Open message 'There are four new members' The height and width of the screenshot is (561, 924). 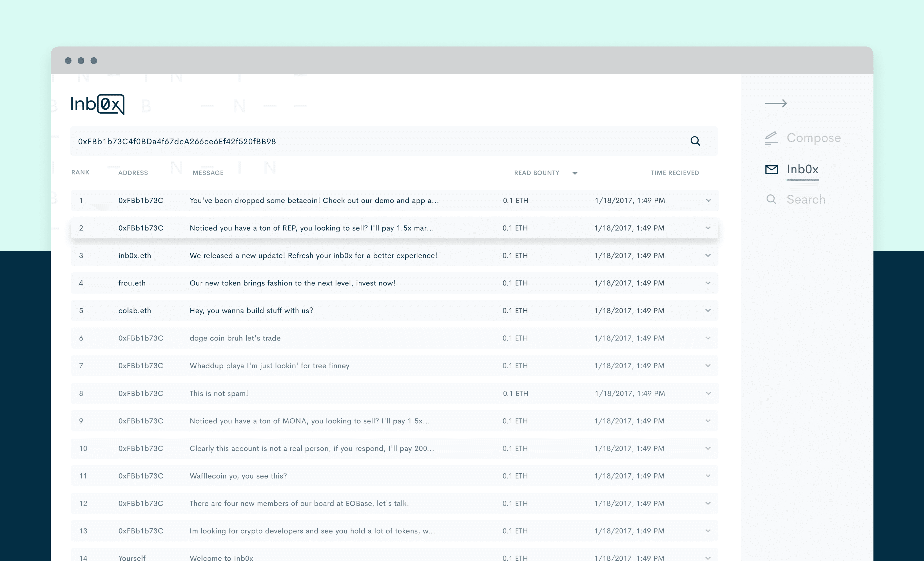(299, 503)
